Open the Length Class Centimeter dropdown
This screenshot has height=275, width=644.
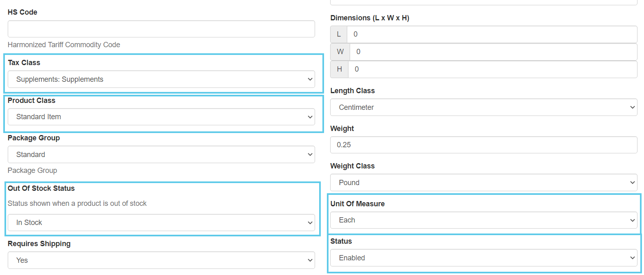tap(484, 107)
